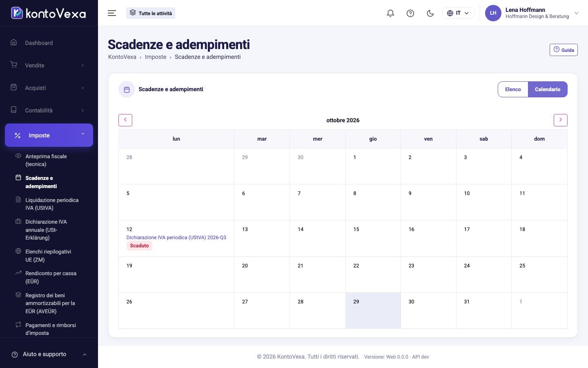Select calendar day 29 highlighted cell
Viewport: 588px width, 368px height.
click(373, 310)
